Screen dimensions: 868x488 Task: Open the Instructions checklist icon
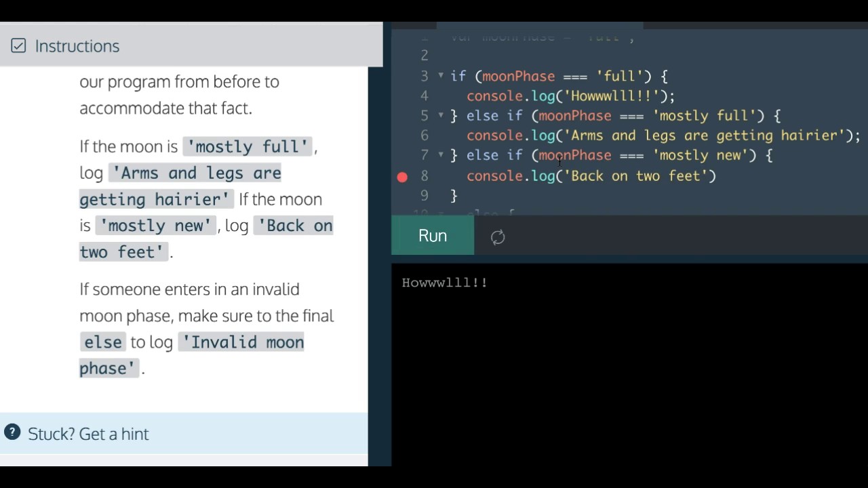(18, 45)
